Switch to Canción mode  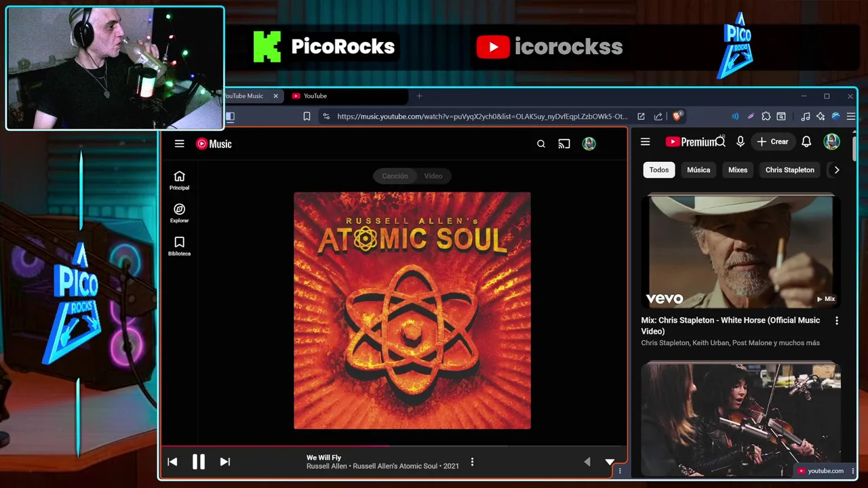pyautogui.click(x=395, y=176)
